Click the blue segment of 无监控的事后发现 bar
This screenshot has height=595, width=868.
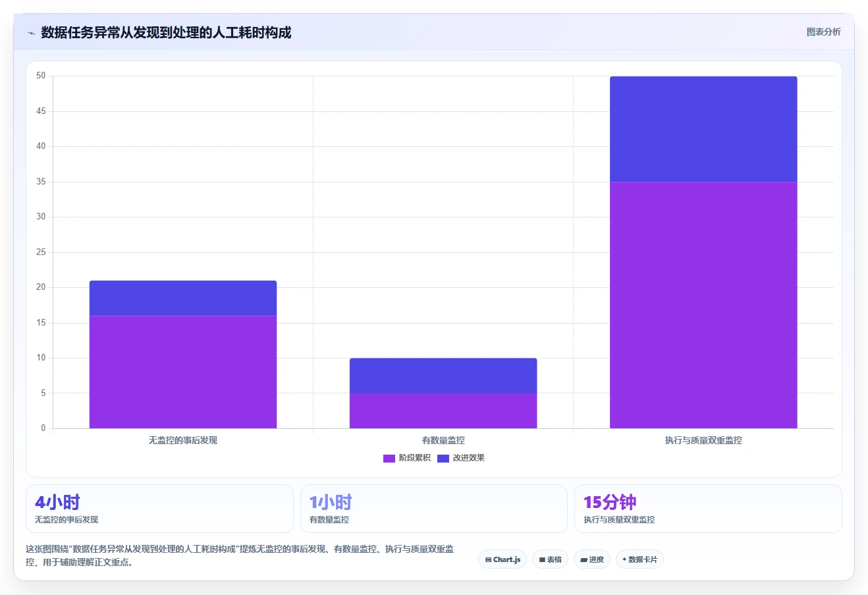pyautogui.click(x=183, y=298)
